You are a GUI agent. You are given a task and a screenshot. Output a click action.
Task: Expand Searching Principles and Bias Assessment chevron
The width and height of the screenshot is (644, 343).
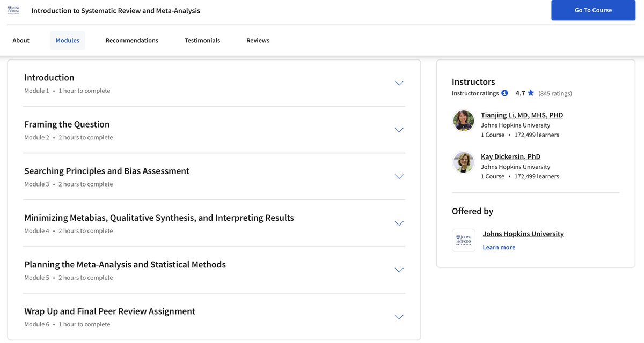pos(399,176)
